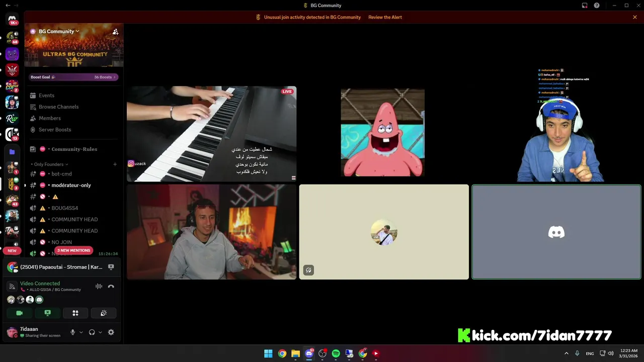Show hidden system tray icons
This screenshot has height=362, width=644.
[567, 353]
